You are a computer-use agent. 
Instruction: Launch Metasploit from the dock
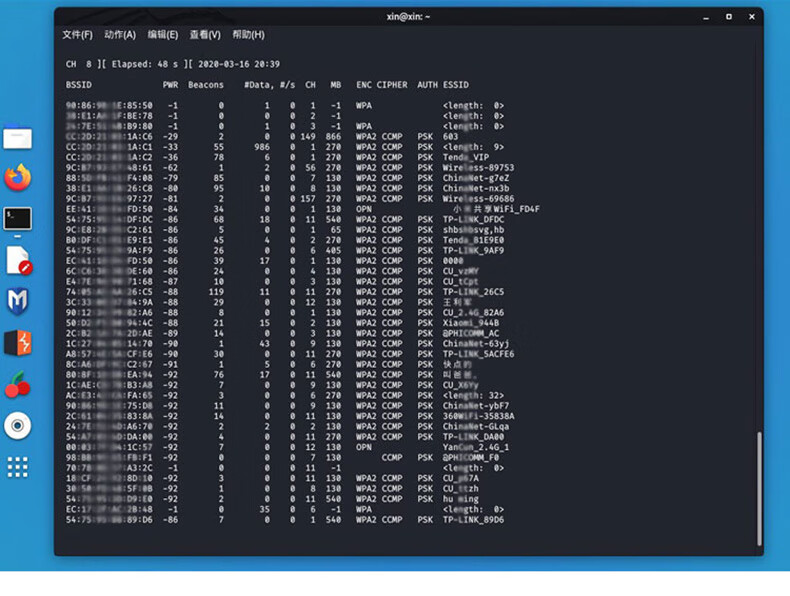click(18, 301)
